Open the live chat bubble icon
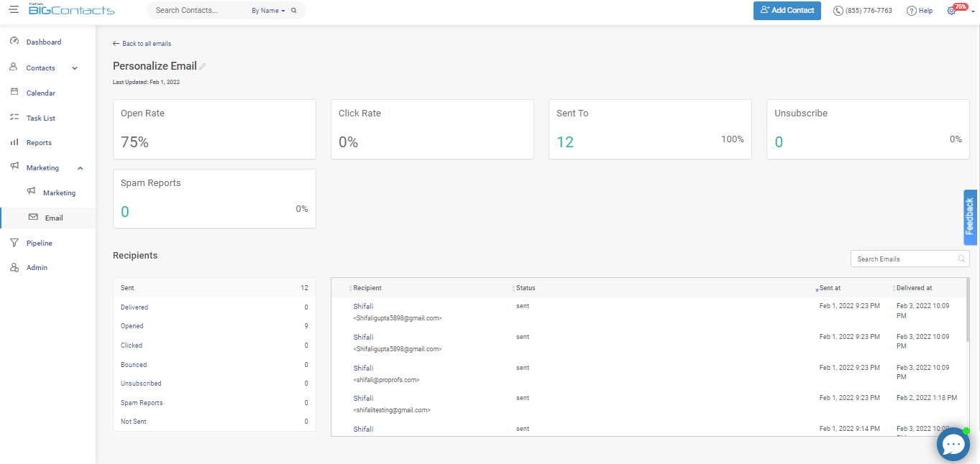 point(953,445)
